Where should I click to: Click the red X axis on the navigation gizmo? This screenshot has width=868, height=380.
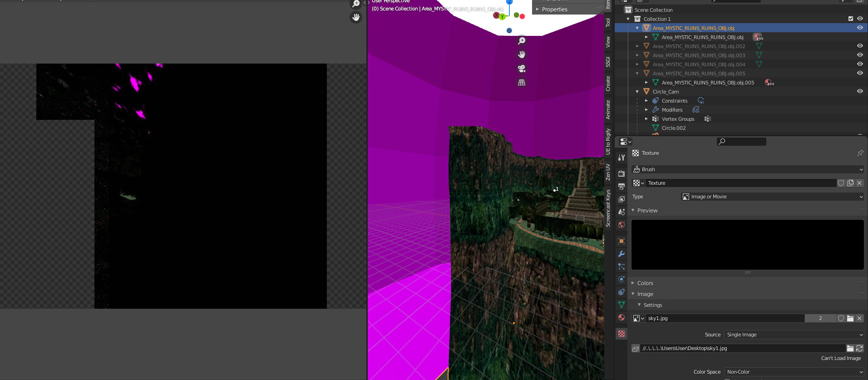point(496,15)
